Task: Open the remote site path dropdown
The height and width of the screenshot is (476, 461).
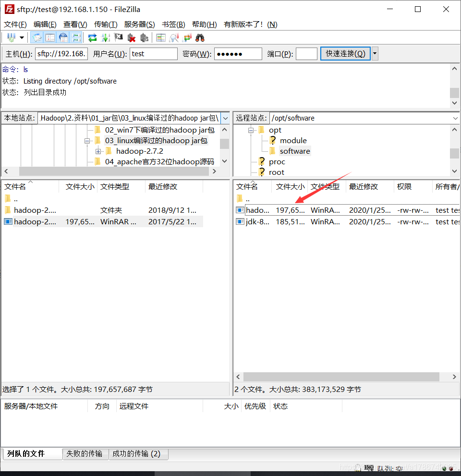Action: pyautogui.click(x=455, y=118)
